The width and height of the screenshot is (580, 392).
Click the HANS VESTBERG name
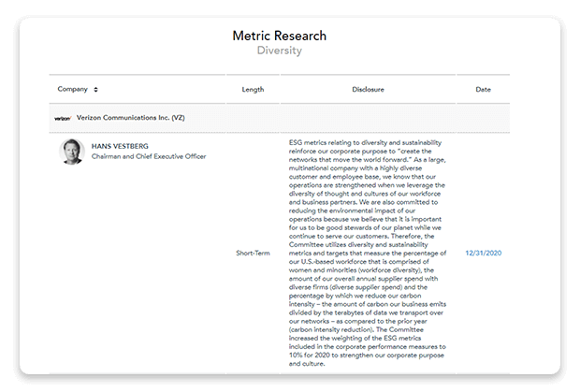120,146
